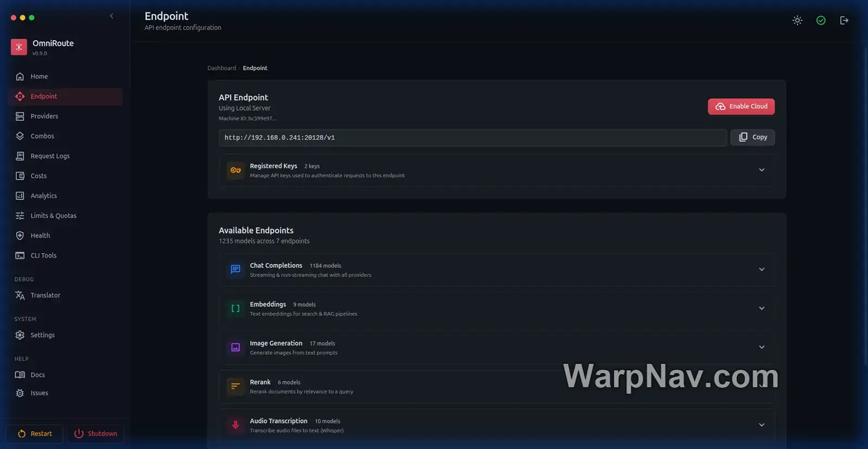Click the Providers icon in sidebar
Viewport: 868px width, 449px height.
click(20, 116)
